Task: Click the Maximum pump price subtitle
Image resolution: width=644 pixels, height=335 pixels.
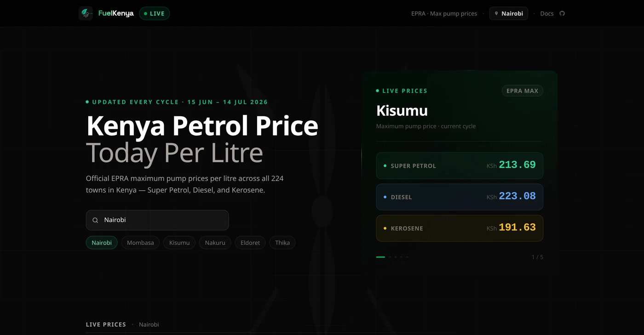Action: 426,126
